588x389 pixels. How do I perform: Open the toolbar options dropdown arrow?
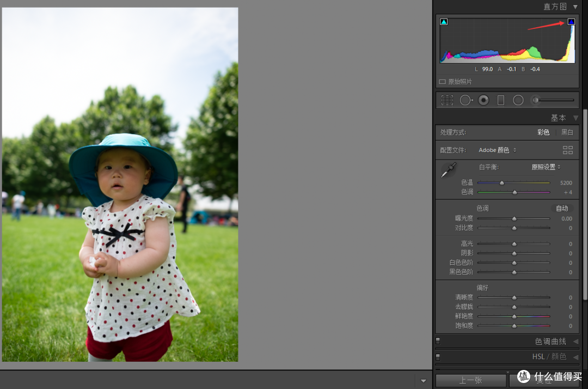tap(424, 381)
